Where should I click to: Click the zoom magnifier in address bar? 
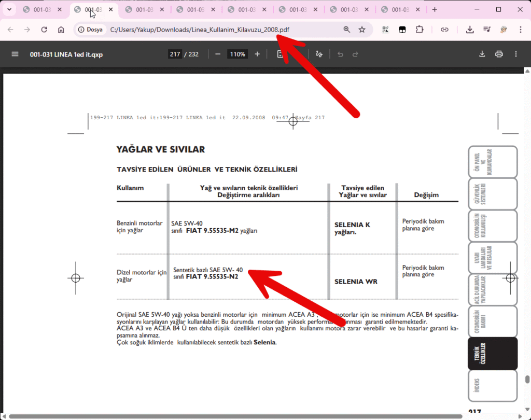pos(347,30)
